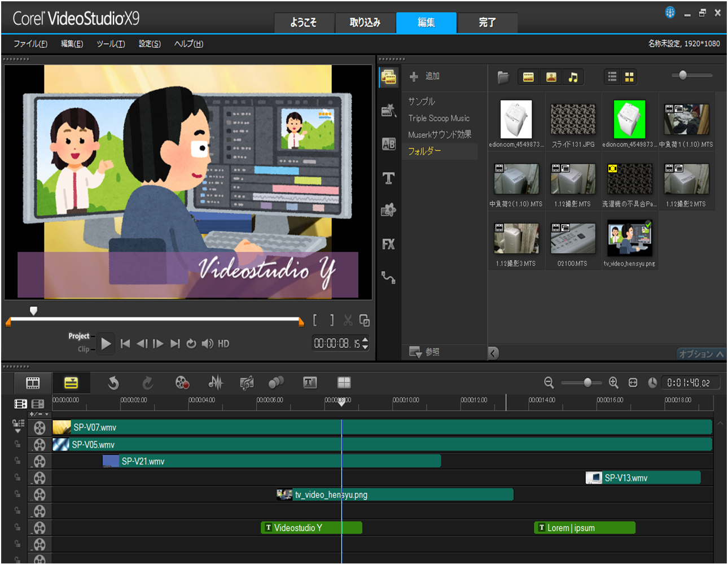
Task: Jump to the end of project
Action: (x=175, y=343)
